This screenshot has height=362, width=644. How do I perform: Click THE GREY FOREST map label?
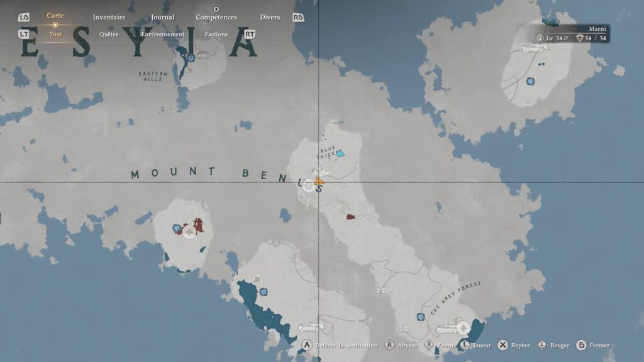pyautogui.click(x=455, y=299)
